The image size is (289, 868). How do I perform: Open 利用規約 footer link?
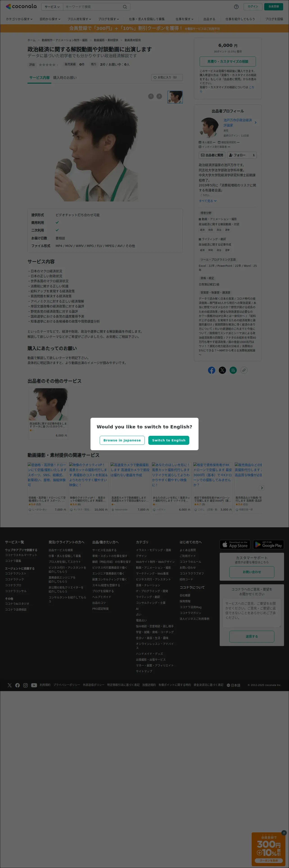pyautogui.click(x=45, y=685)
